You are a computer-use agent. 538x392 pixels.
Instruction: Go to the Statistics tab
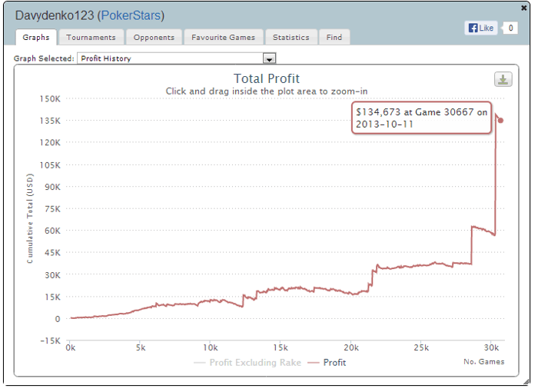[x=291, y=38]
